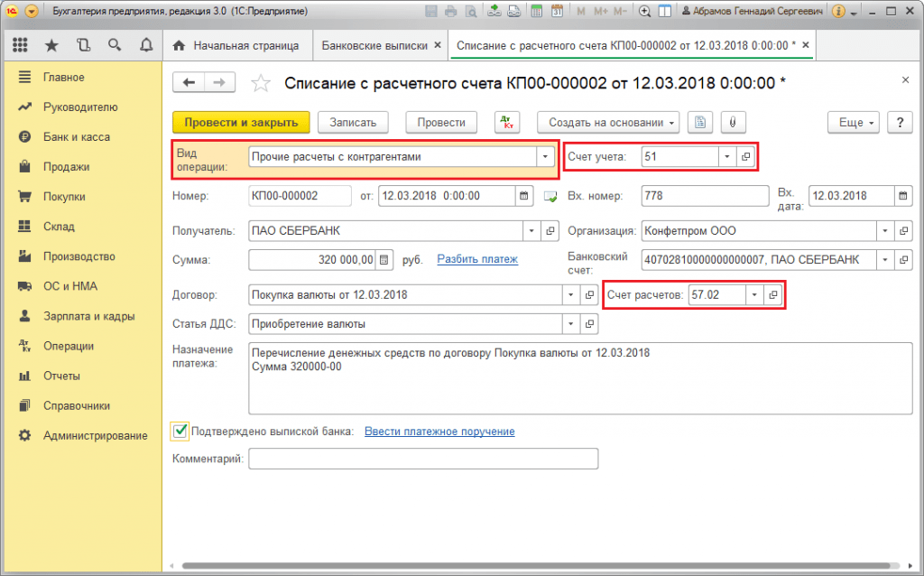
Task: Open the calculator icon in title bar
Action: point(536,11)
